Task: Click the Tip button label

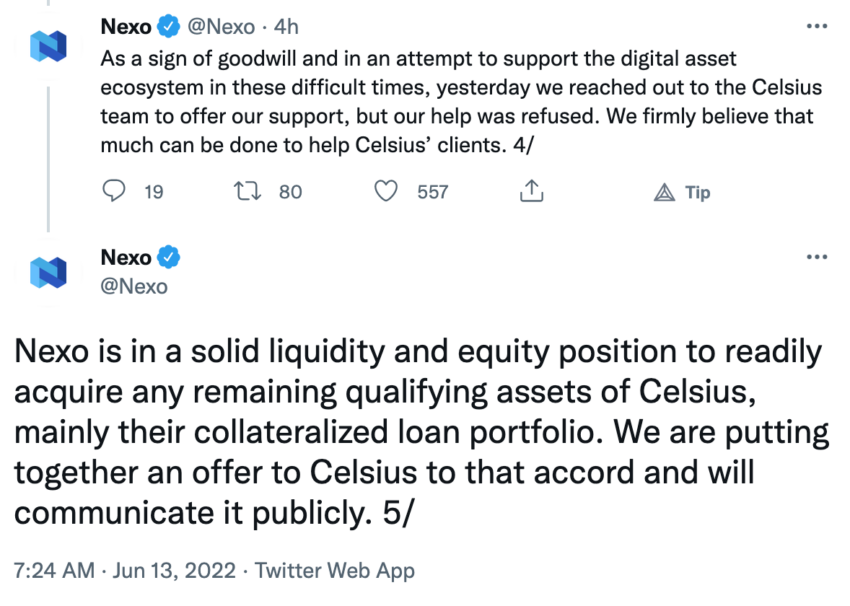Action: pyautogui.click(x=697, y=192)
